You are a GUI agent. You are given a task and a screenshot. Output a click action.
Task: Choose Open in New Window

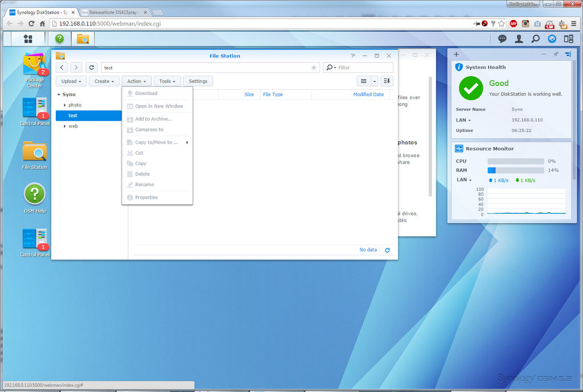click(x=157, y=106)
